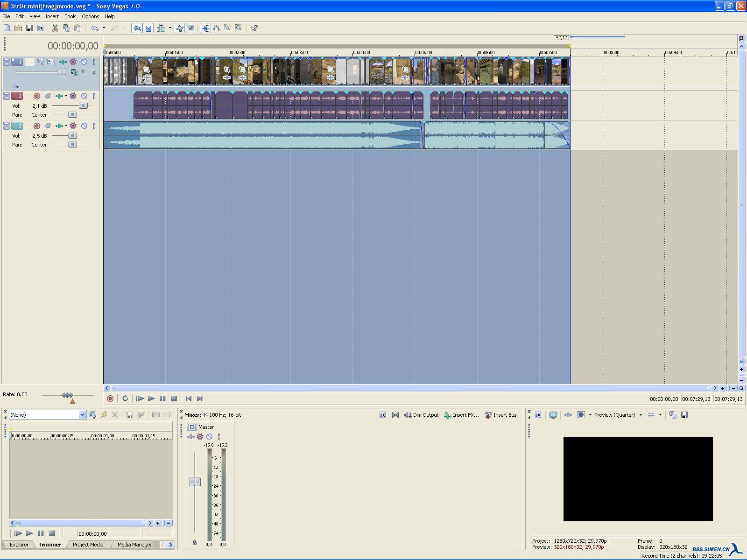Cut selection with the scissors icon

click(x=55, y=28)
